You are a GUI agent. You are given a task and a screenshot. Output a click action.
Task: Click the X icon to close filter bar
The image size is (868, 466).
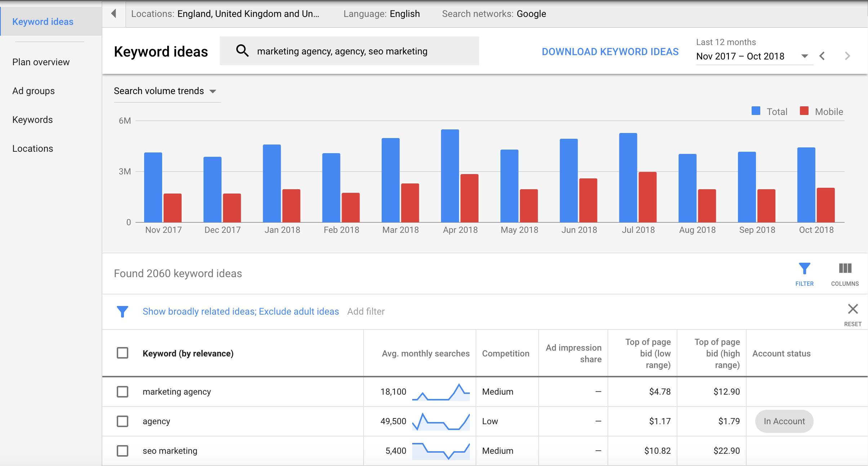point(853,309)
